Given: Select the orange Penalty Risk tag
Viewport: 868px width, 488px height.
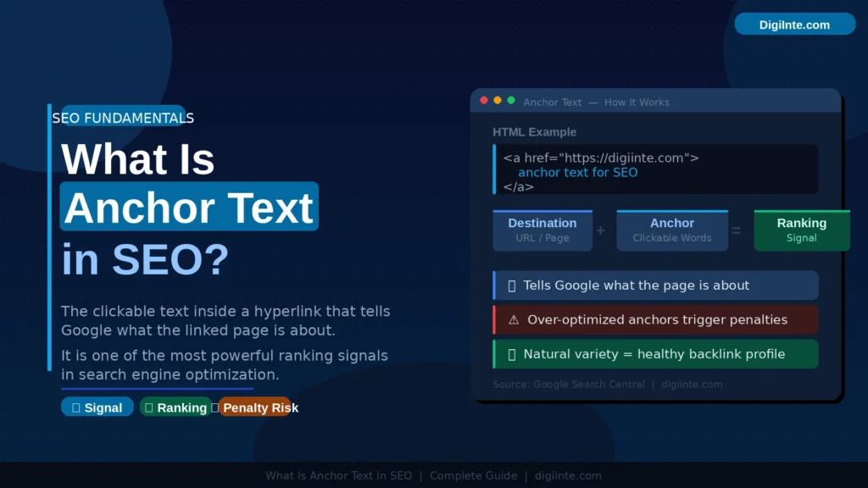Looking at the screenshot, I should 255,408.
